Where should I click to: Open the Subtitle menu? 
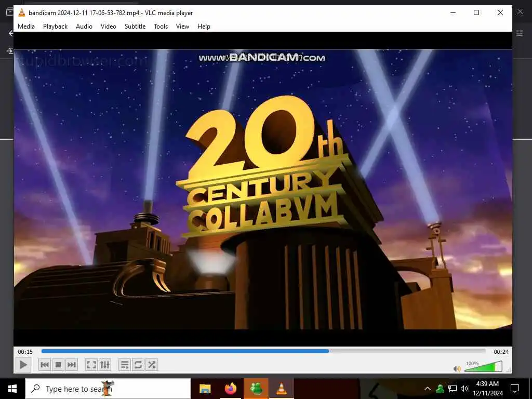135,26
